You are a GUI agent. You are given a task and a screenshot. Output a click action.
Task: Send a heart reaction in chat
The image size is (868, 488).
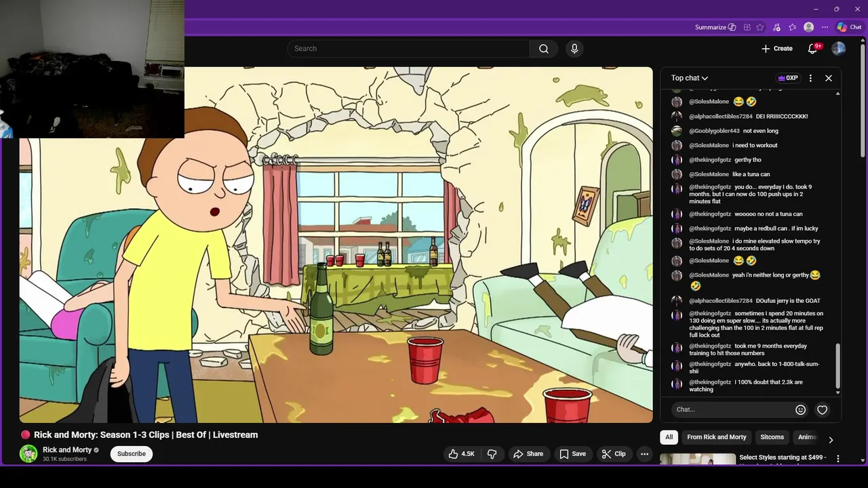pos(822,409)
